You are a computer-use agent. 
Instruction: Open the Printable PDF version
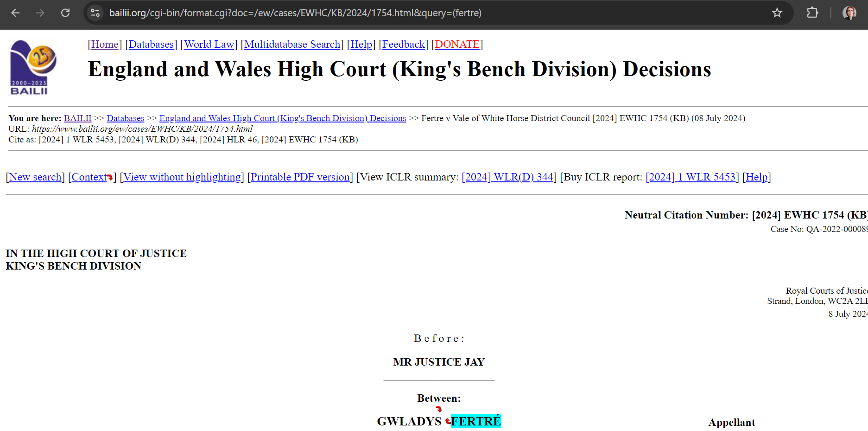pyautogui.click(x=300, y=177)
